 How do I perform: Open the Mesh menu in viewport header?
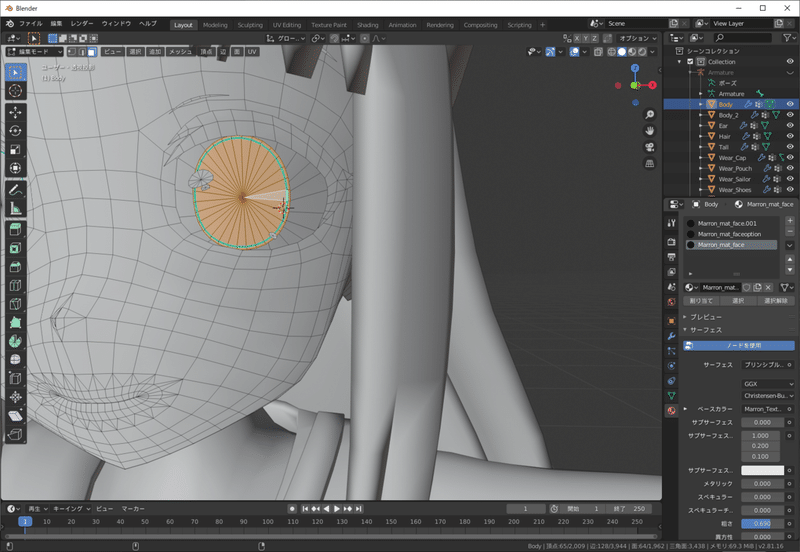tap(180, 51)
